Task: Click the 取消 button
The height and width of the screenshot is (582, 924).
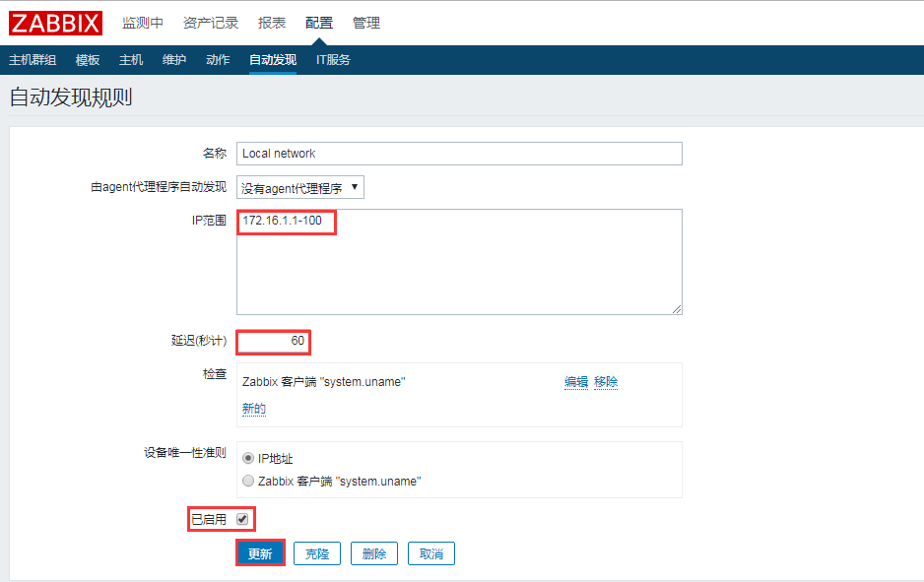Action: tap(431, 553)
